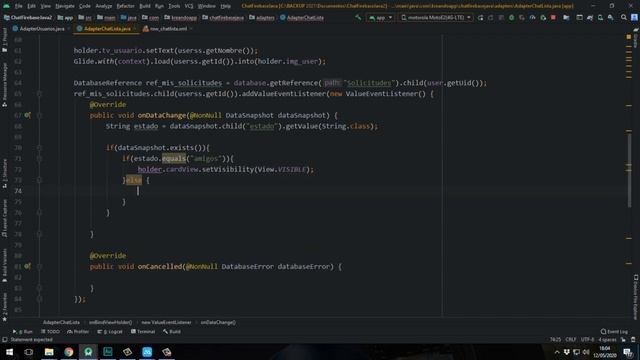Viewport: 640px width, 360px height.
Task: Open the Help menu
Action: pos(225,6)
